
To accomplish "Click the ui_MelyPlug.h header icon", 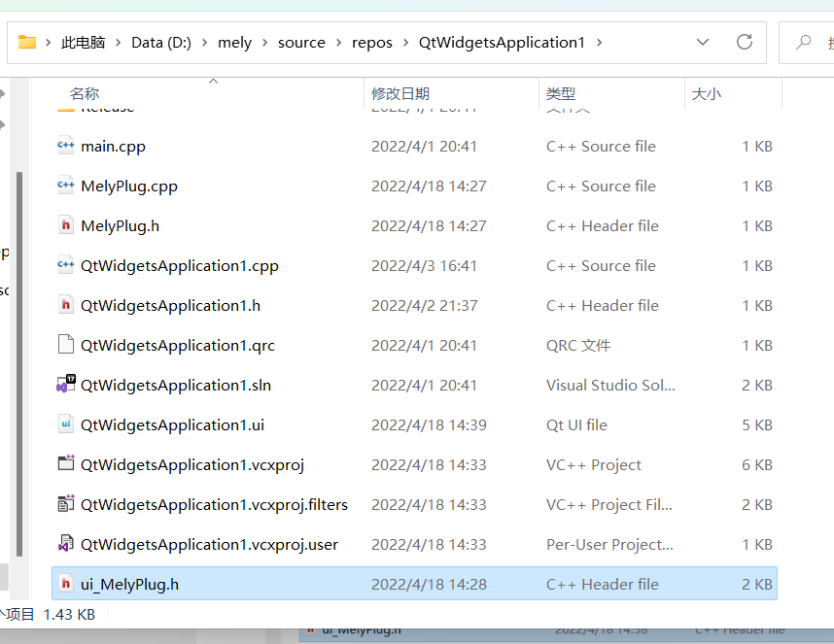I will point(65,584).
